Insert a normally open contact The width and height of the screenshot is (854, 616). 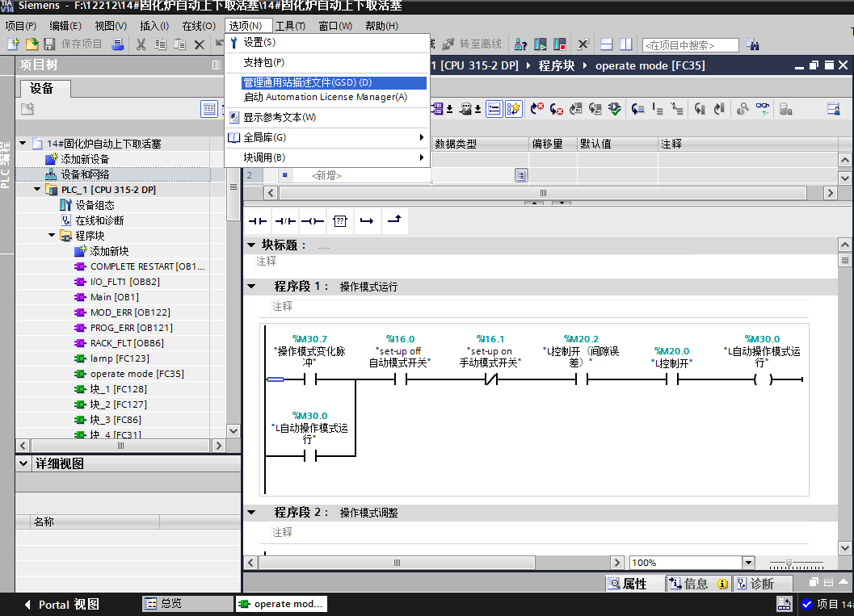pos(257,220)
